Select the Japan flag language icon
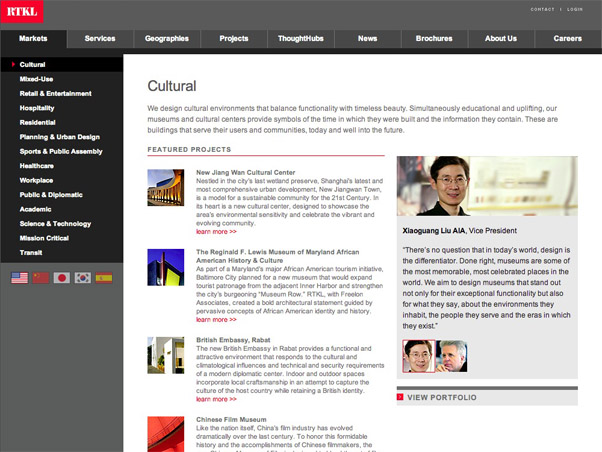Viewport: 602px width, 452px height. tap(61, 277)
